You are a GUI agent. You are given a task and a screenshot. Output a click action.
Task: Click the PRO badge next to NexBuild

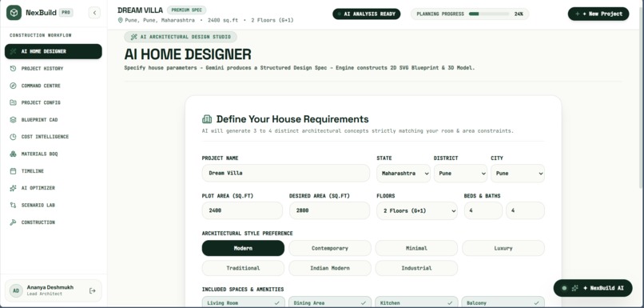point(66,13)
